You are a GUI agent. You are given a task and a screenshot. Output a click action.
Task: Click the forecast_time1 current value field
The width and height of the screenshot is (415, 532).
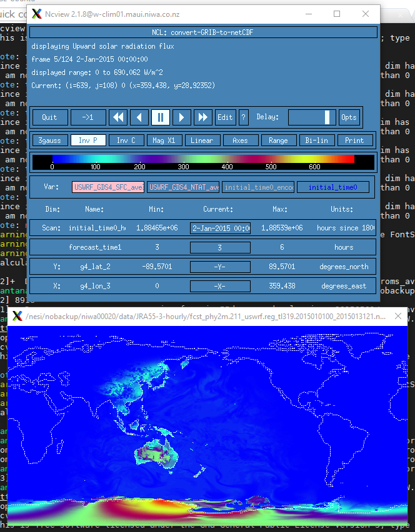(220, 247)
